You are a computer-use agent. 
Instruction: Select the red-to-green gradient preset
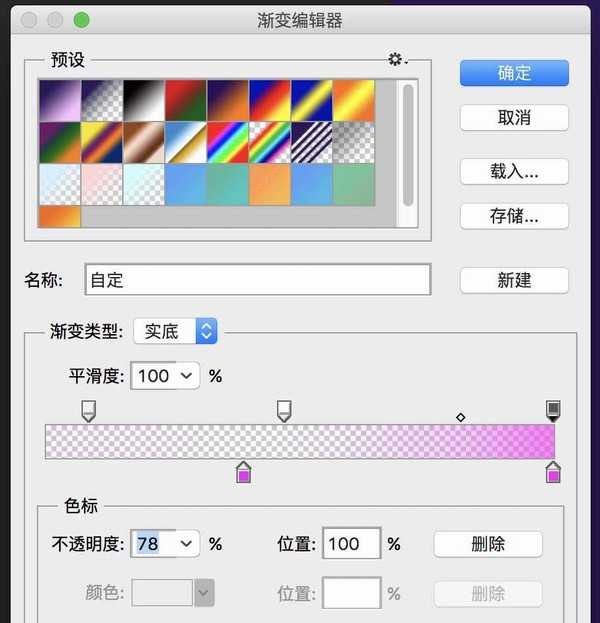(x=186, y=101)
